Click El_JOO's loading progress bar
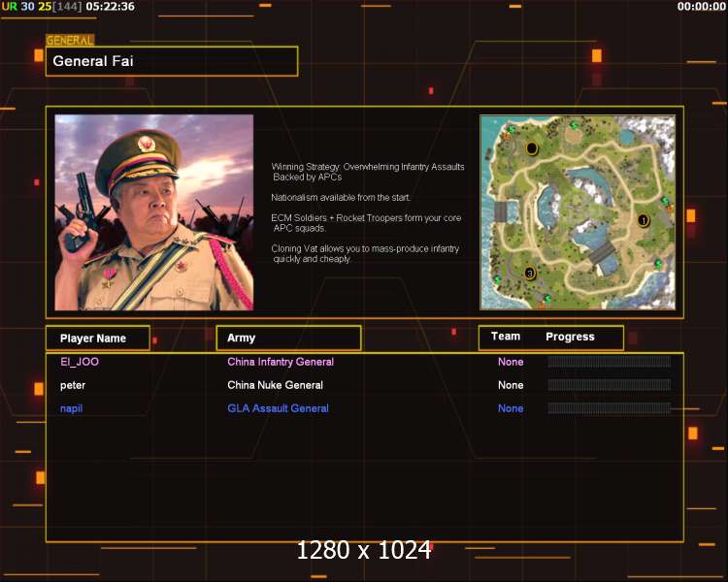Screen dimensions: 728x582 coord(610,362)
